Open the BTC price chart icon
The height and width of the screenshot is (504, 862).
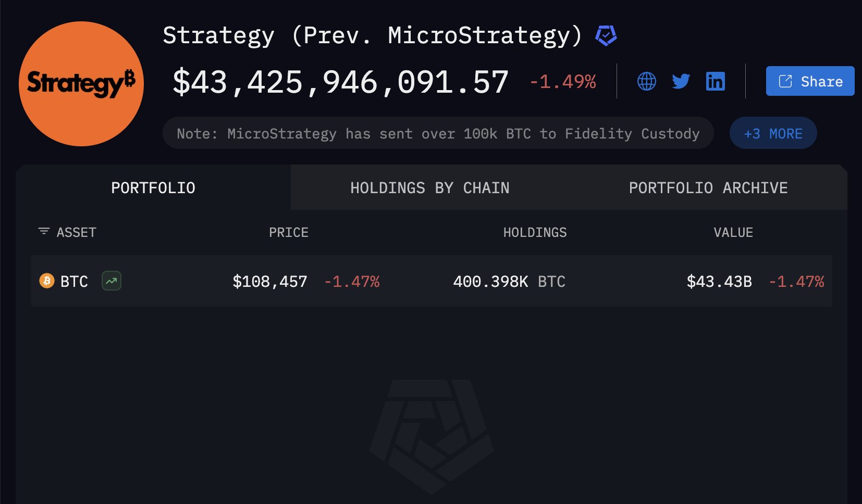[x=112, y=281]
